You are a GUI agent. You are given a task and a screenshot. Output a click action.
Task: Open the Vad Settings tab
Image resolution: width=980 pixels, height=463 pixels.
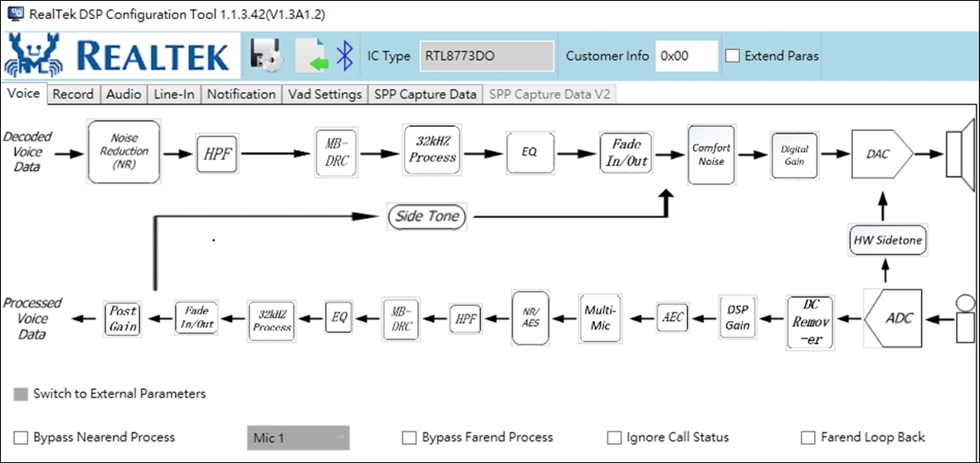click(x=324, y=95)
